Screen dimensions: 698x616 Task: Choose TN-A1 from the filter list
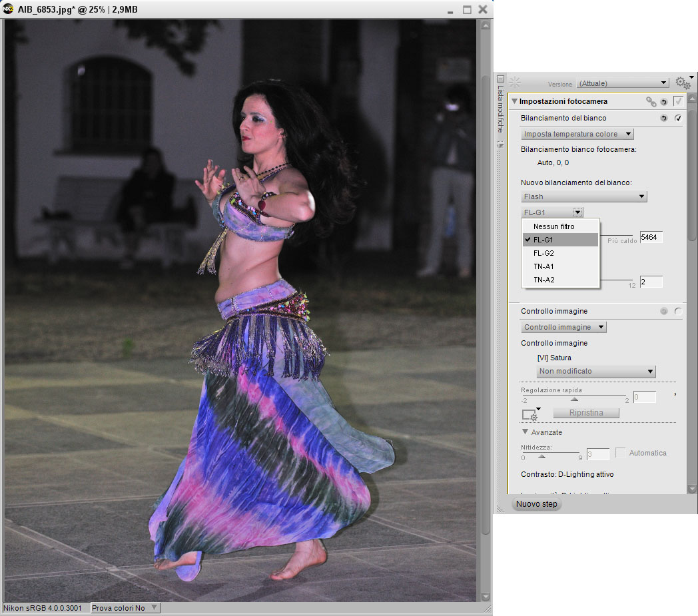click(x=560, y=266)
